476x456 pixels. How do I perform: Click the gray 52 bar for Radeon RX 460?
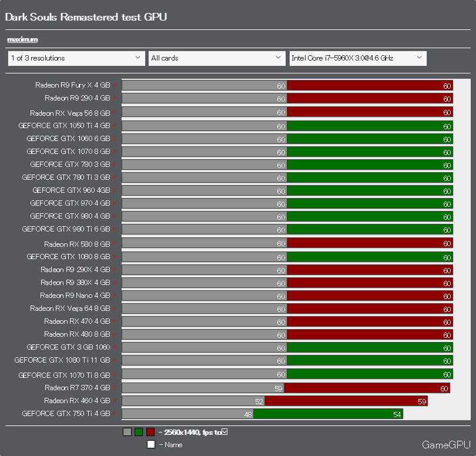(193, 401)
